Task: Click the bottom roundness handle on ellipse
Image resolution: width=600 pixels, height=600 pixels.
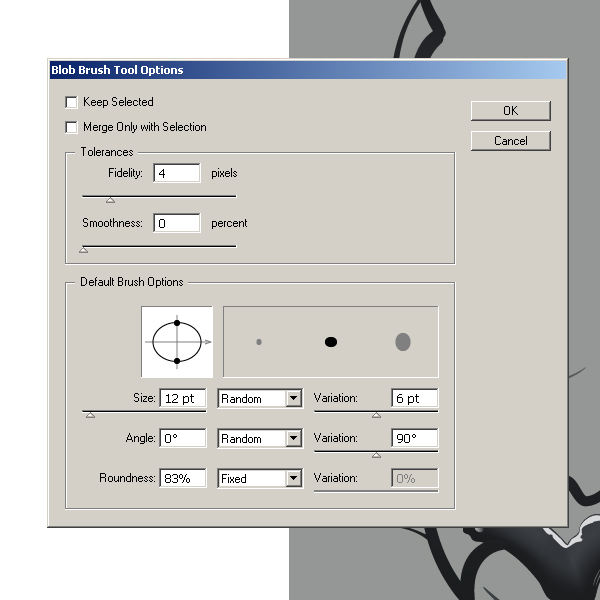Action: coord(177,361)
